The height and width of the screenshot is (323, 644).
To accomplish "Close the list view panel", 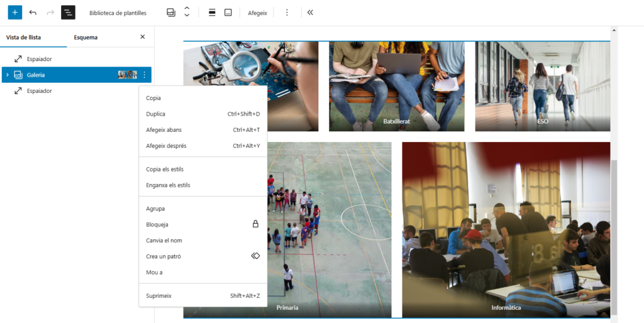I will (x=142, y=37).
